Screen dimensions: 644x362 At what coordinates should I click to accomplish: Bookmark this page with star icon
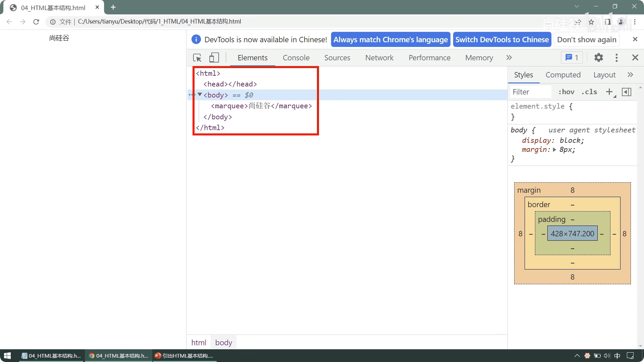coord(591,22)
